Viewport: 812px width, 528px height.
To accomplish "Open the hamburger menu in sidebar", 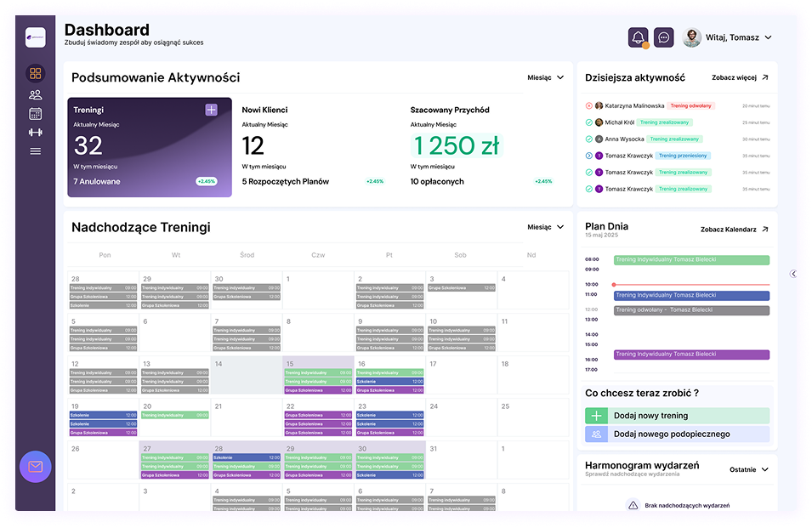I will pyautogui.click(x=35, y=151).
